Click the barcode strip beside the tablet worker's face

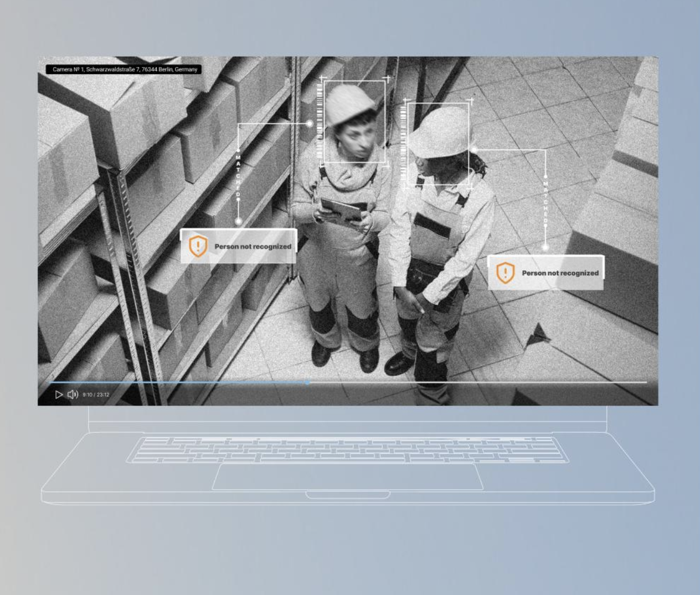(320, 122)
